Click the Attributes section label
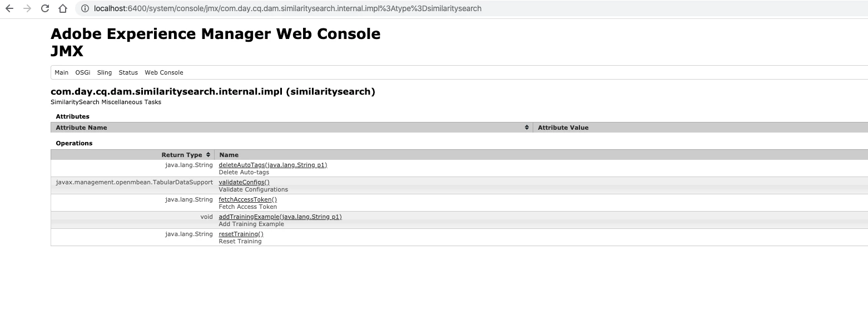 tap(72, 116)
